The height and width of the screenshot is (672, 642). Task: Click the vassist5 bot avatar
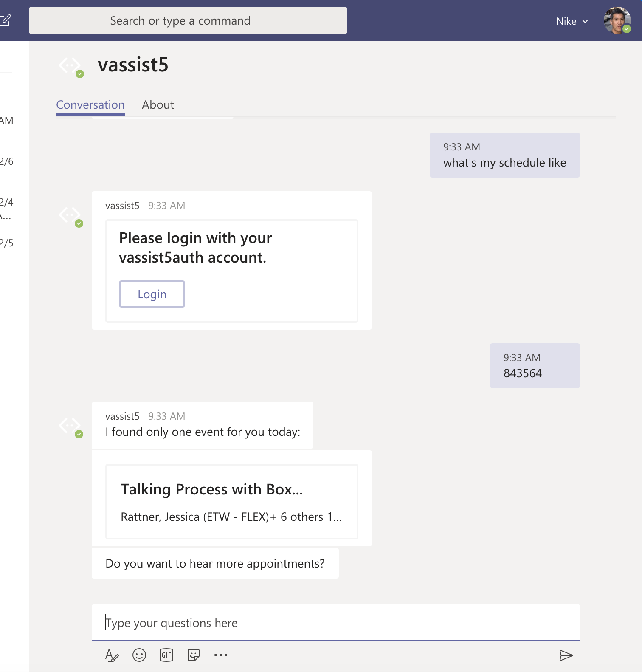pos(70,65)
